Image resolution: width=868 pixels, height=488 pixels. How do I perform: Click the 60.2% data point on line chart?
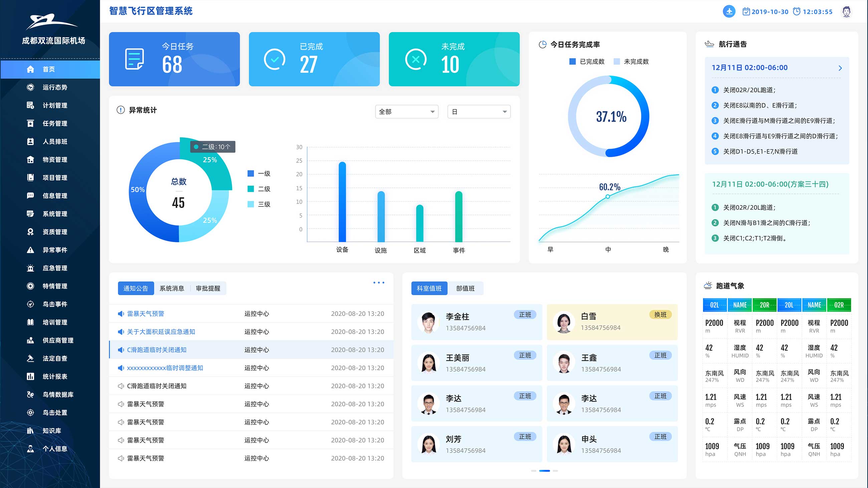click(x=608, y=196)
